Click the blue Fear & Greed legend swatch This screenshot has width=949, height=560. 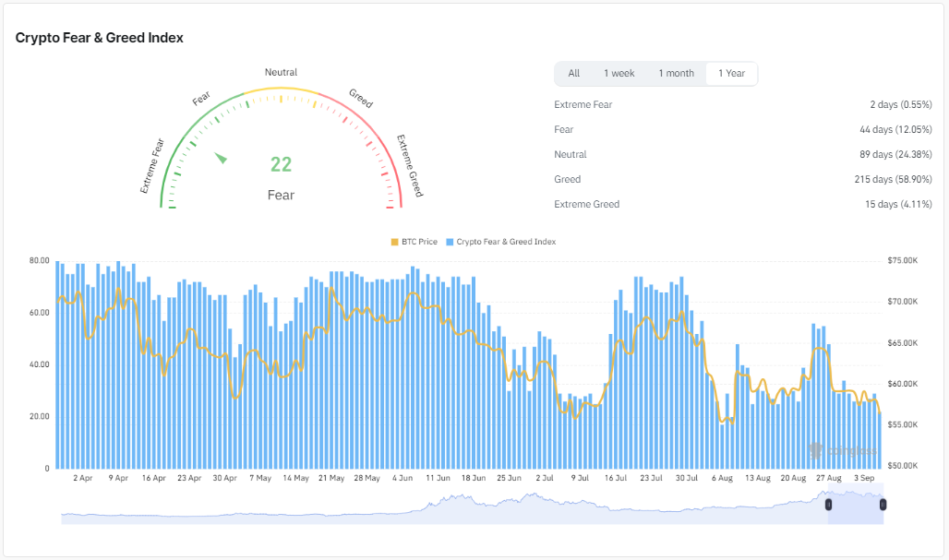[x=450, y=242]
